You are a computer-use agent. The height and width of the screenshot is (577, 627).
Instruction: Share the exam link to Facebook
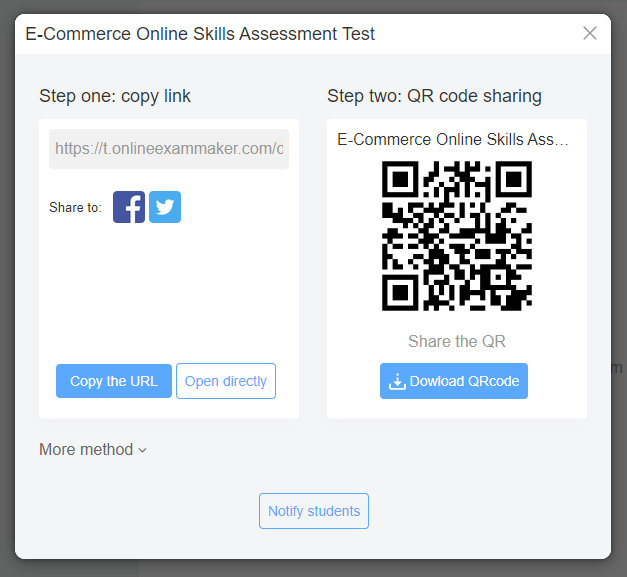tap(129, 207)
